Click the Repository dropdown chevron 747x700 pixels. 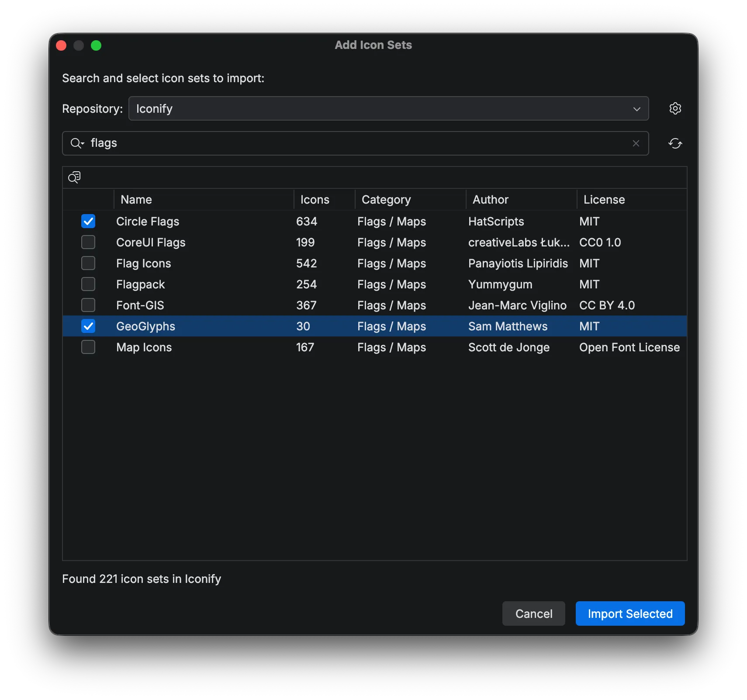point(636,109)
